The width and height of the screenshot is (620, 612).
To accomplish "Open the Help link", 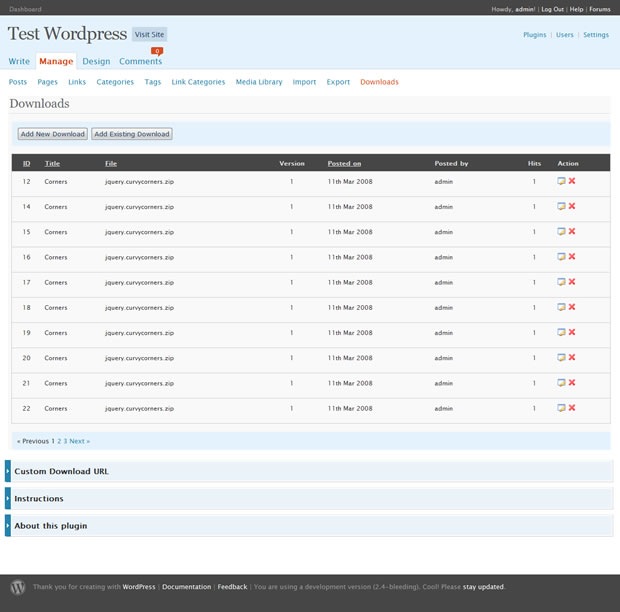I will (x=577, y=9).
